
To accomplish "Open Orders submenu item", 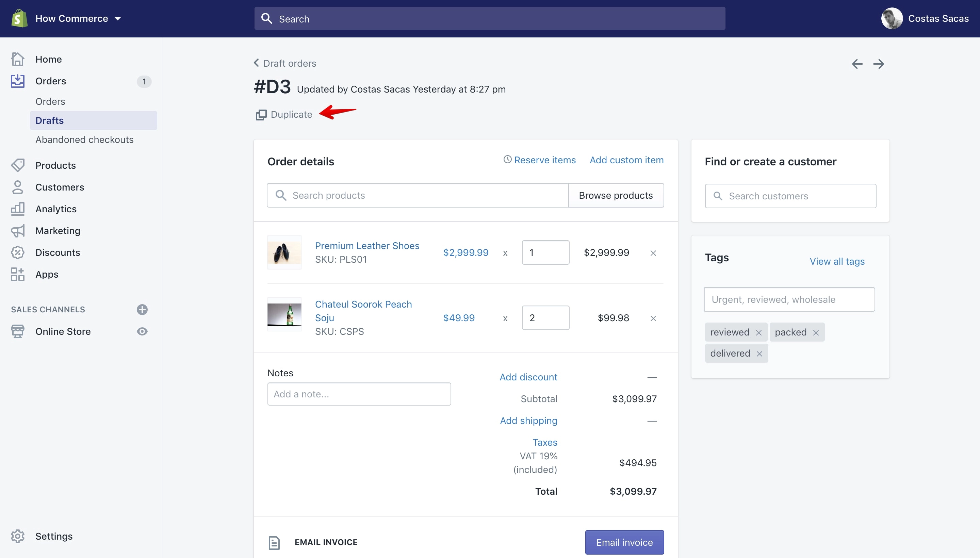I will coord(50,101).
